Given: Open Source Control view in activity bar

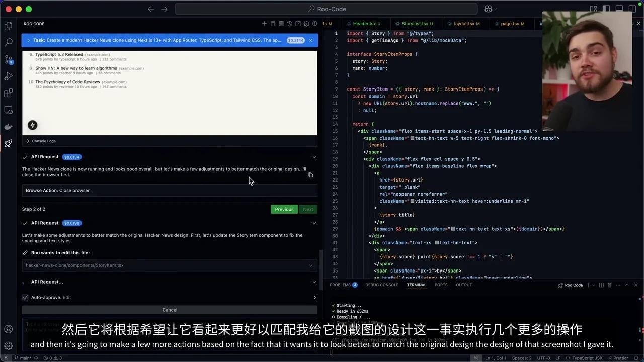Looking at the screenshot, I should pos(8,59).
